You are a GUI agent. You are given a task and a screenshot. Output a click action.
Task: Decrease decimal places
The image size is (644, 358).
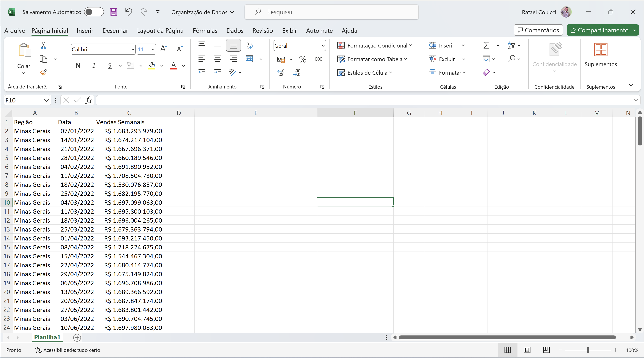pos(297,73)
